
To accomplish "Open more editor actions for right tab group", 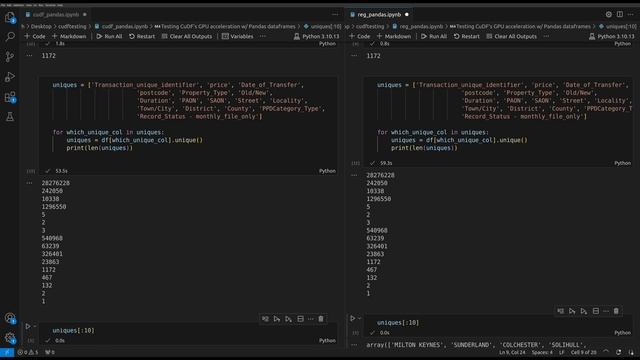I will pos(631,14).
